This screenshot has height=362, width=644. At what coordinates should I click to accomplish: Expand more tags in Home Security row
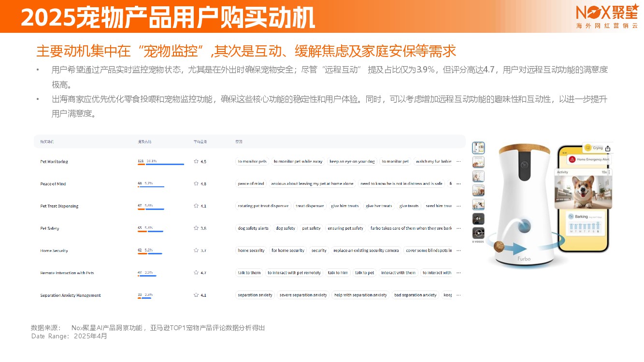[x=458, y=251]
